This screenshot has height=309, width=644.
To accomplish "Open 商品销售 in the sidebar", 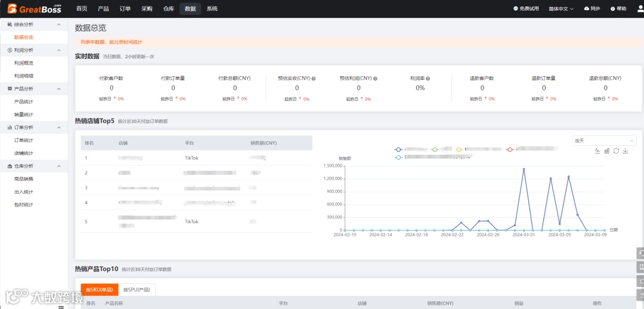I will point(23,179).
